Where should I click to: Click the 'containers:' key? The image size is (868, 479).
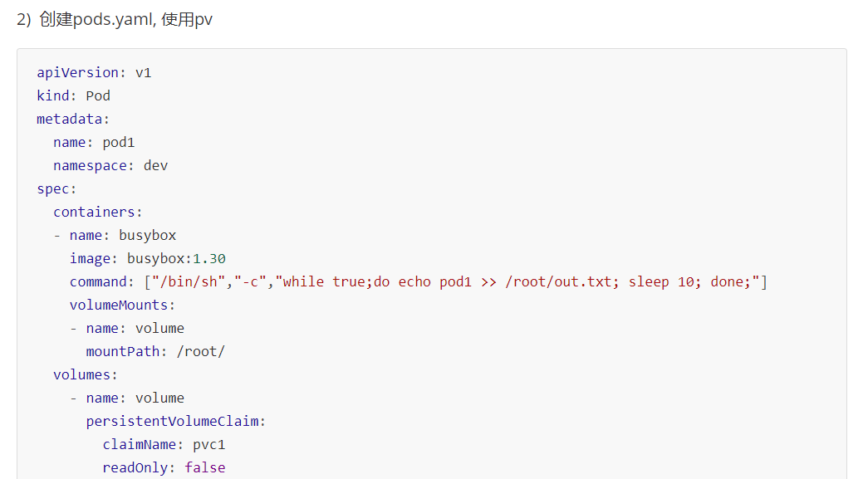click(x=98, y=212)
